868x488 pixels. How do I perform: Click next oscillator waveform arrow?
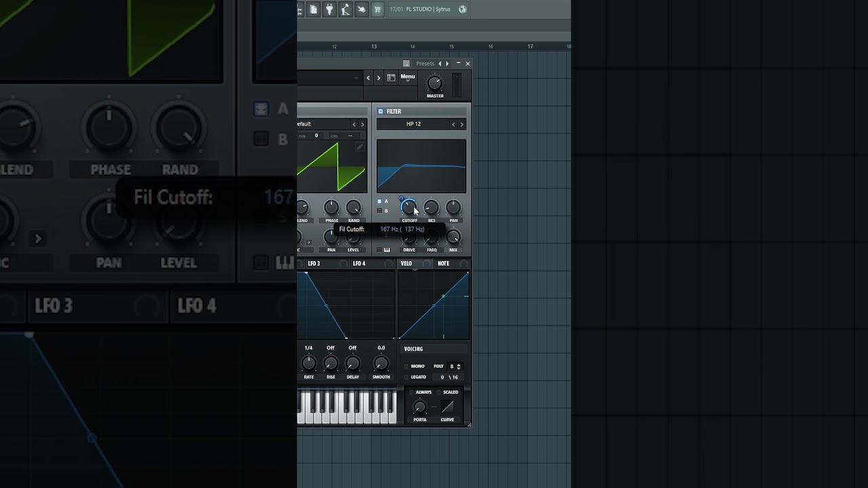tap(362, 124)
